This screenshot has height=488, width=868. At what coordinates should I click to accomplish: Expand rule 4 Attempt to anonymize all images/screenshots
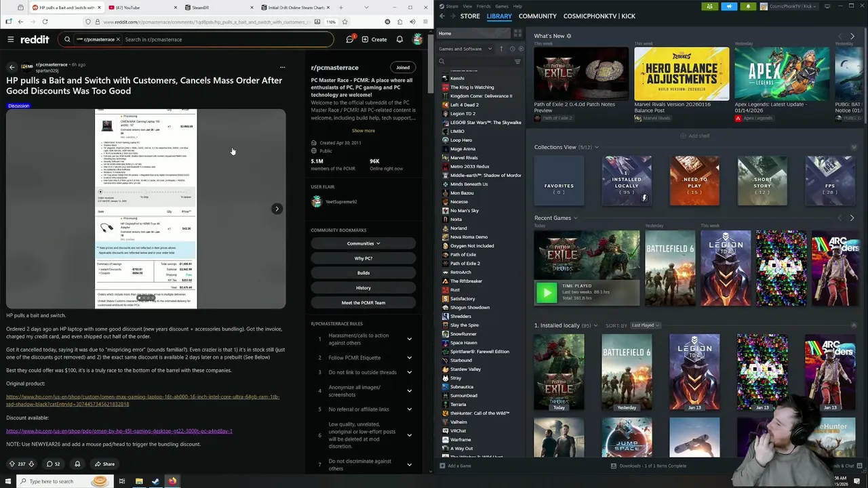pos(409,391)
